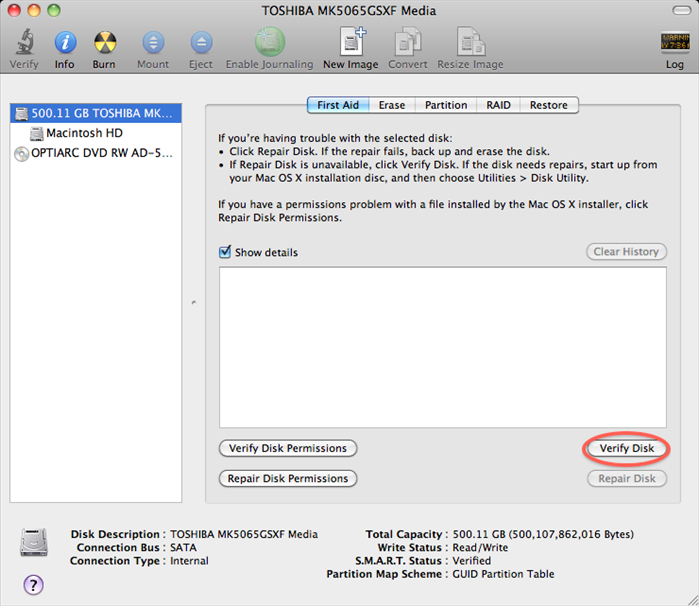The height and width of the screenshot is (606, 699).
Task: Click the Connection Bus SATA value
Action: [183, 547]
